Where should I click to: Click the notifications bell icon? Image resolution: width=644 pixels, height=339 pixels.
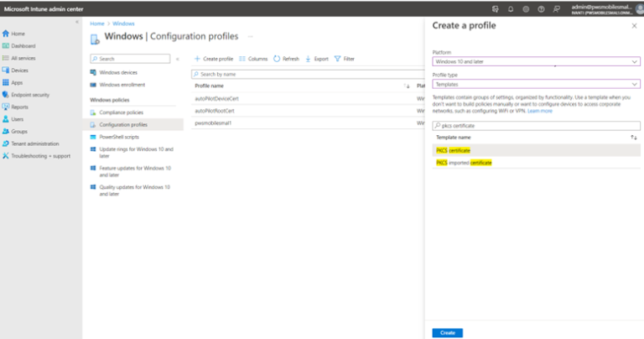(x=511, y=9)
